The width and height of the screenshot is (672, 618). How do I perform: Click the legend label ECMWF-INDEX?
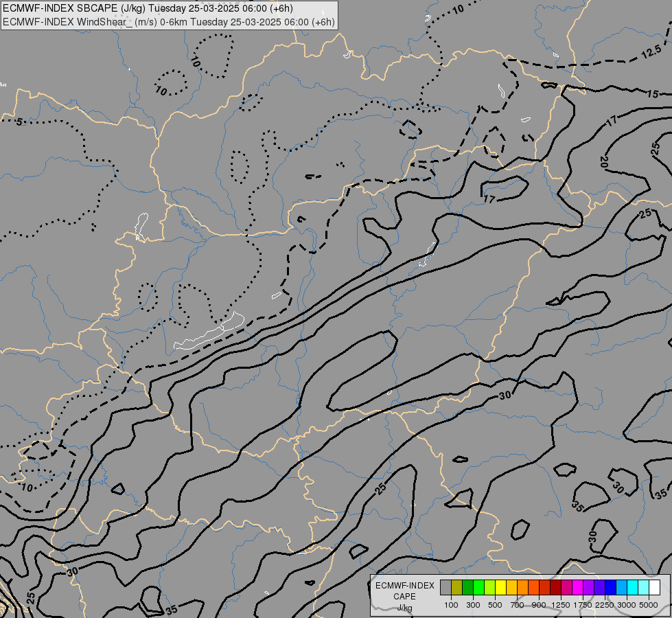pos(404,586)
